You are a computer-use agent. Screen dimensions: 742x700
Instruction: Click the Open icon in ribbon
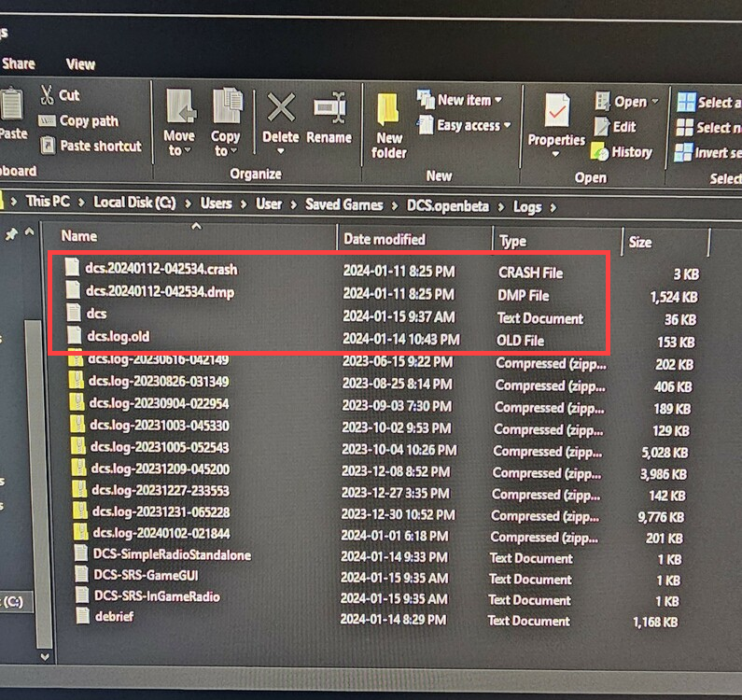(x=602, y=102)
